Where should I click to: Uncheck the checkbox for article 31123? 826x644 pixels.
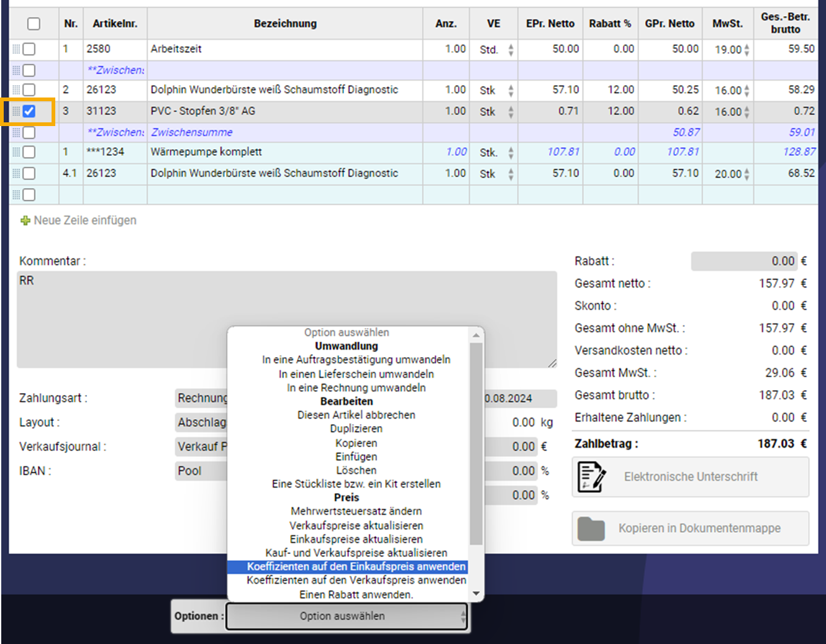click(x=29, y=112)
